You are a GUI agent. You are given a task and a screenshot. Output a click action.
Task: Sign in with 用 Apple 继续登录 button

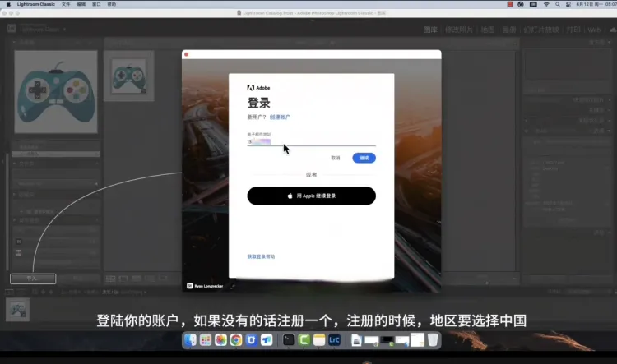click(x=311, y=196)
